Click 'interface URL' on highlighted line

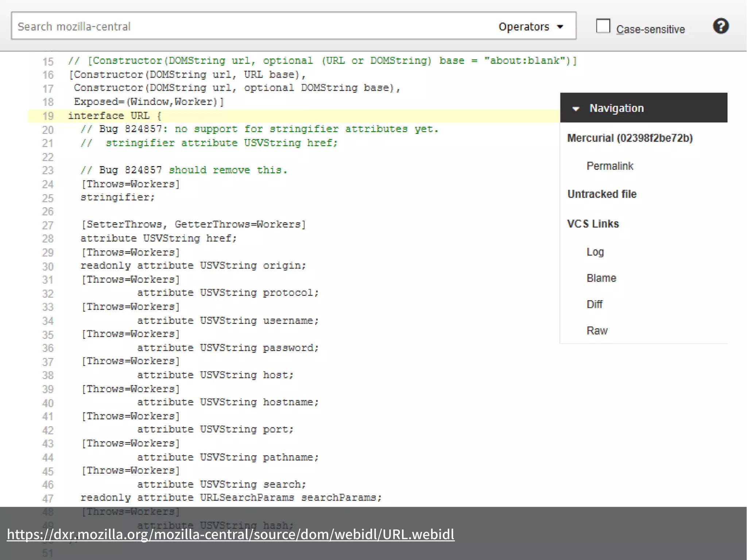(109, 116)
